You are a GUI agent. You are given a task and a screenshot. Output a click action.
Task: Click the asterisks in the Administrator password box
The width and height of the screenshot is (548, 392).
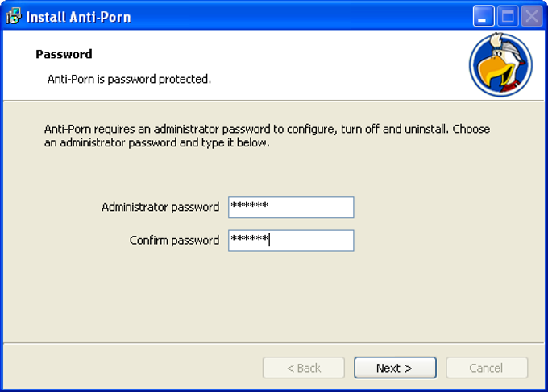(249, 205)
